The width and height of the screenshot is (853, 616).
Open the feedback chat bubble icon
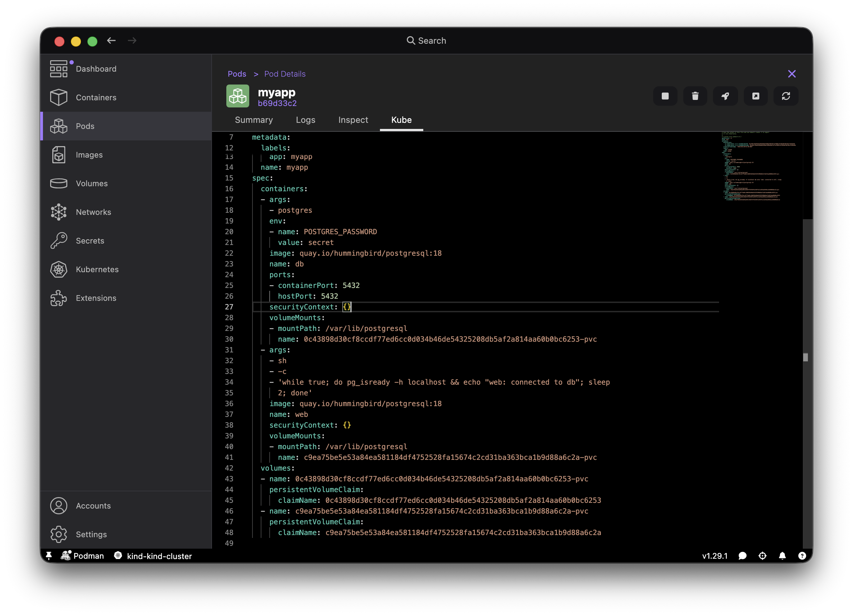(742, 555)
